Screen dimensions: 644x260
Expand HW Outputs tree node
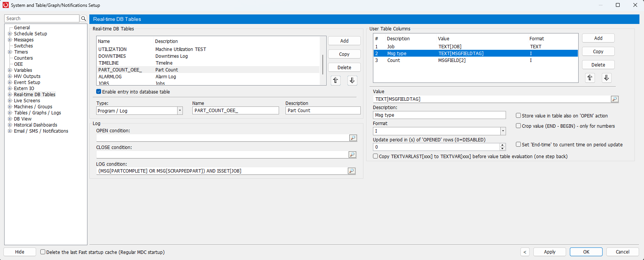pos(10,76)
